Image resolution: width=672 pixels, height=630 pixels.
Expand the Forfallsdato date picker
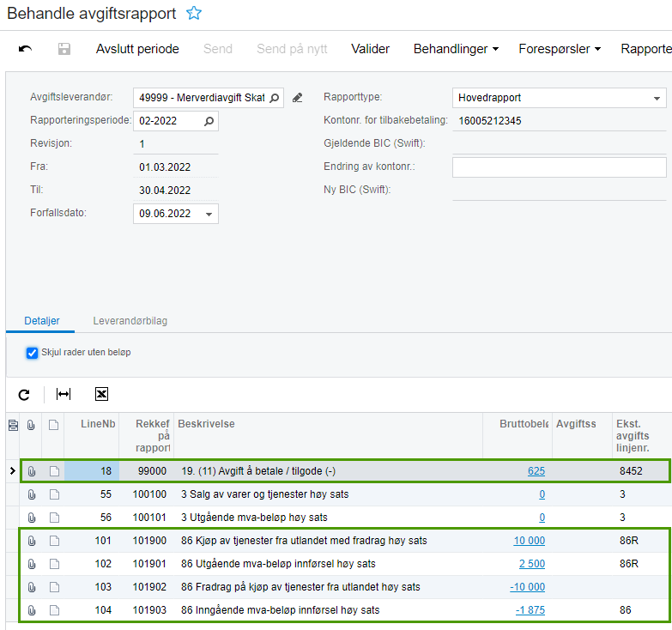209,214
